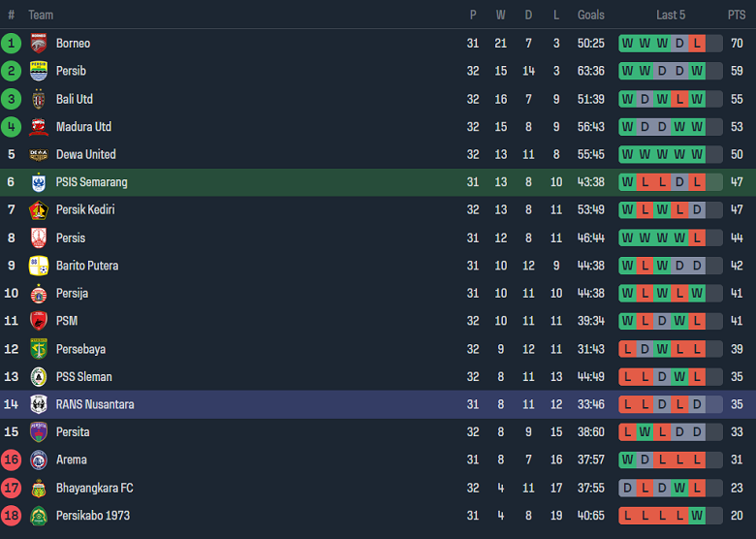
Task: Click the red position 18 relegation badge
Action: 12,516
